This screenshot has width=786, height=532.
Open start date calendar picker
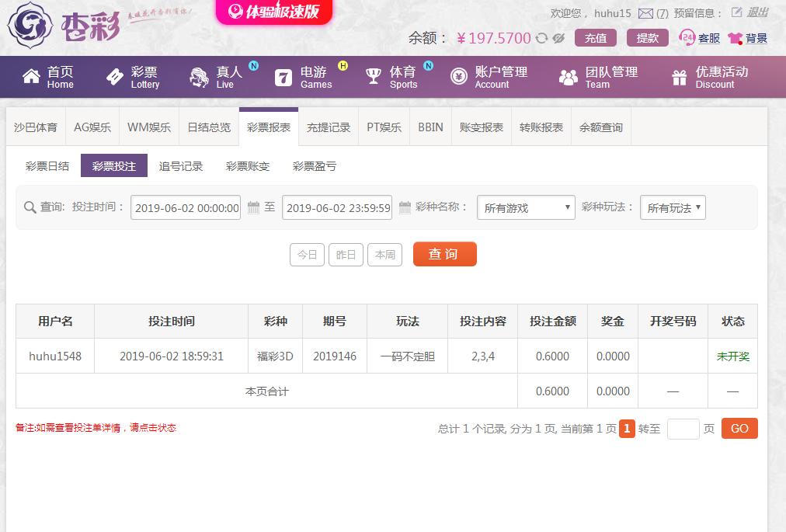pos(254,207)
